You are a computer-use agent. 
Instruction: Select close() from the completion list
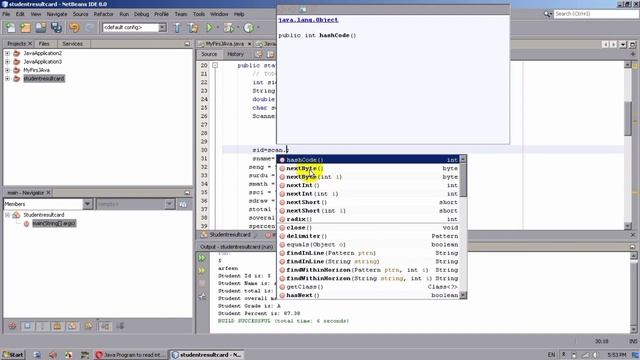pos(369,228)
